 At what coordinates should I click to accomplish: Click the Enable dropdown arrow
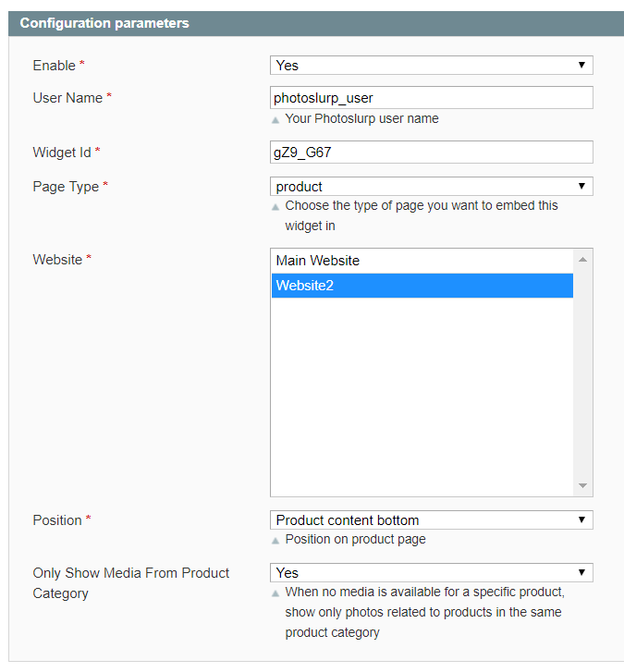pos(581,65)
